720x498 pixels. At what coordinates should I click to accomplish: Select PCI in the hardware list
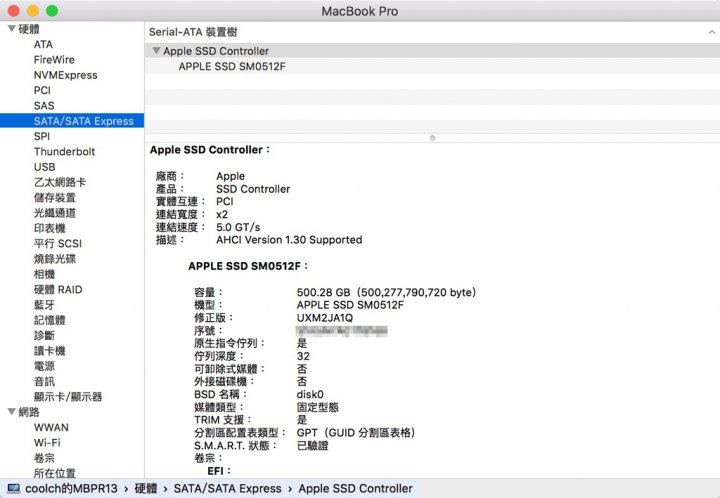pos(42,90)
